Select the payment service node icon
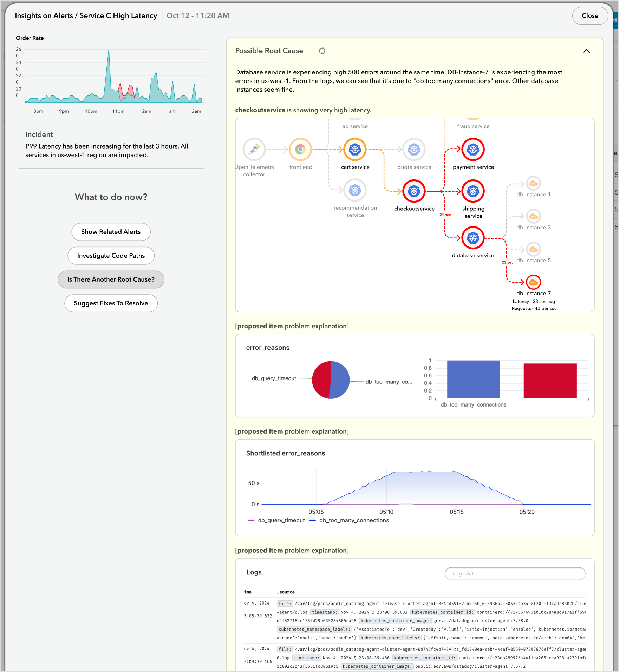Viewport: 619px width, 672px height. click(x=473, y=150)
